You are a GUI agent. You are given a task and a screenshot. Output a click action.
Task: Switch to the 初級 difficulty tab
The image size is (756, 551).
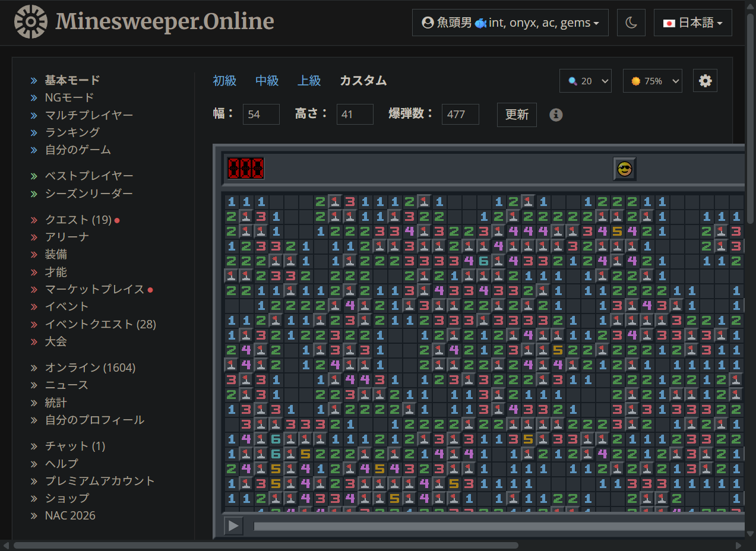[x=225, y=81]
